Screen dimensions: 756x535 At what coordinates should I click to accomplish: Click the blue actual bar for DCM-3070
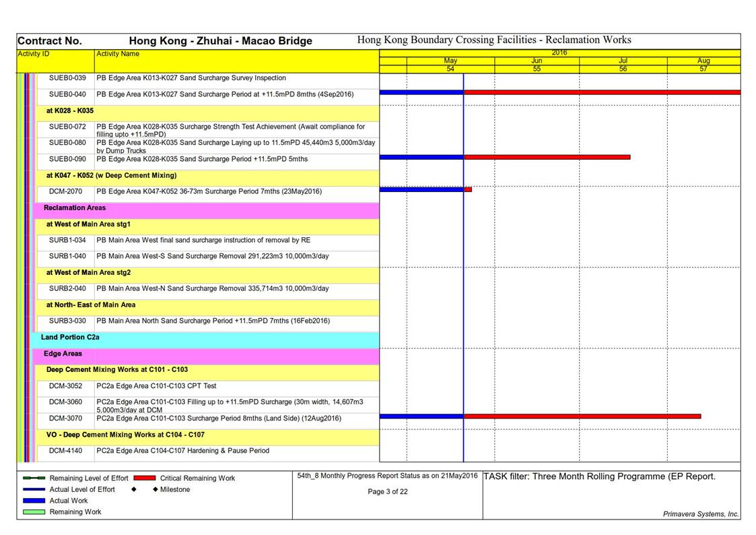pyautogui.click(x=421, y=416)
